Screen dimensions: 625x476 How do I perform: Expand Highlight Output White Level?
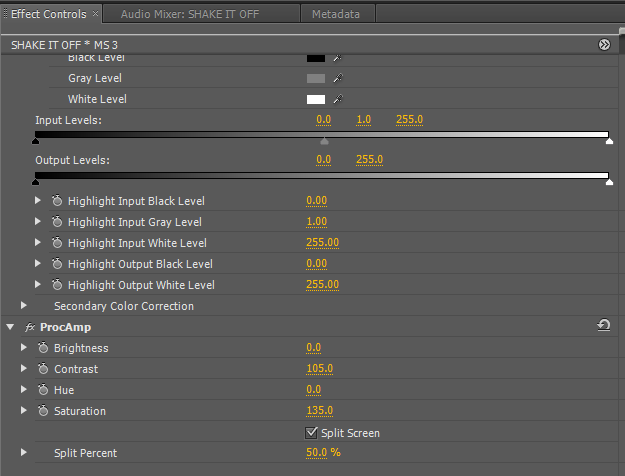coord(38,284)
